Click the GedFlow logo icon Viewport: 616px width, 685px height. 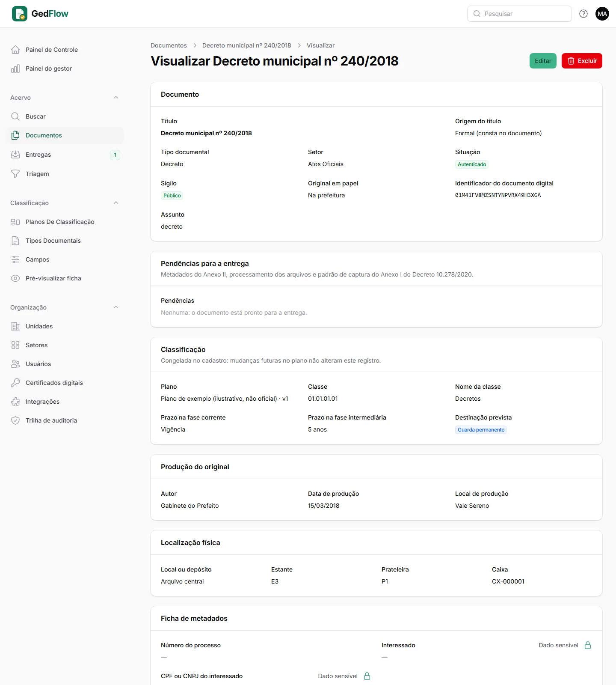click(20, 14)
